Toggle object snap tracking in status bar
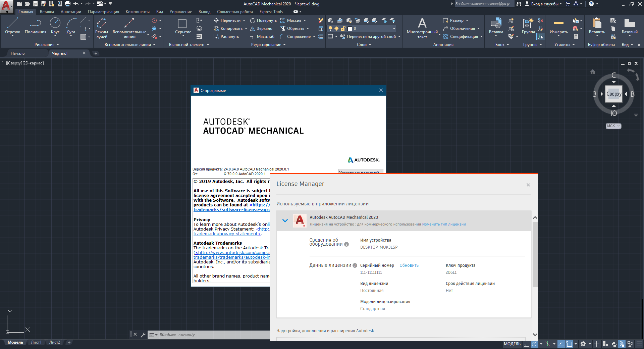Screen dimensions: 644x349 click(561, 344)
